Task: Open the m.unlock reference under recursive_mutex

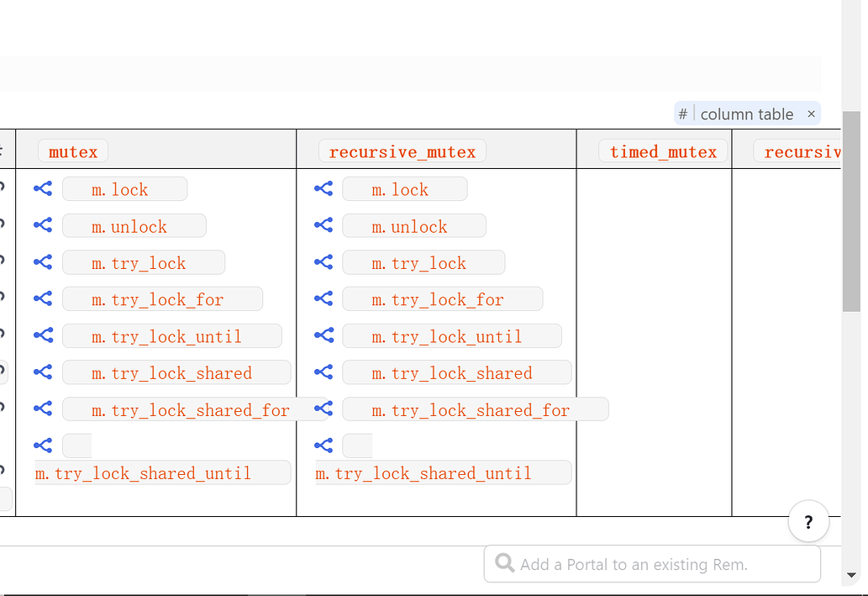Action: coord(413,225)
